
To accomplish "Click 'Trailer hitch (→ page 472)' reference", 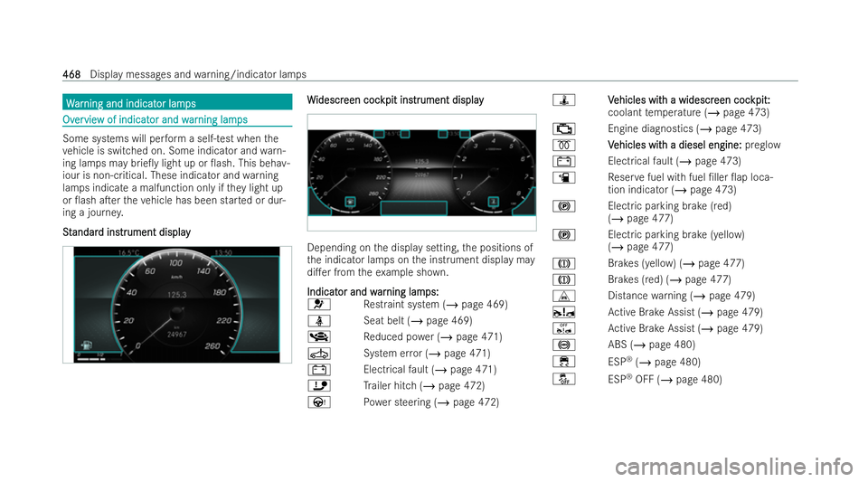I will point(424,385).
